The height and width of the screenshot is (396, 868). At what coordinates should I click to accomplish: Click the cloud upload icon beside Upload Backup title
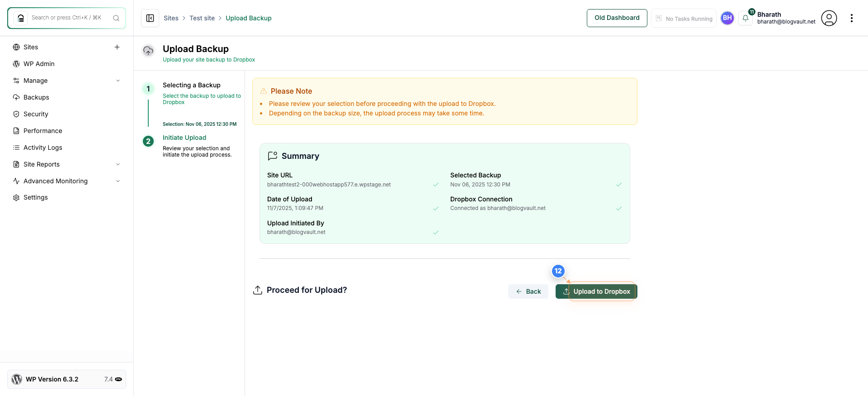tap(148, 51)
